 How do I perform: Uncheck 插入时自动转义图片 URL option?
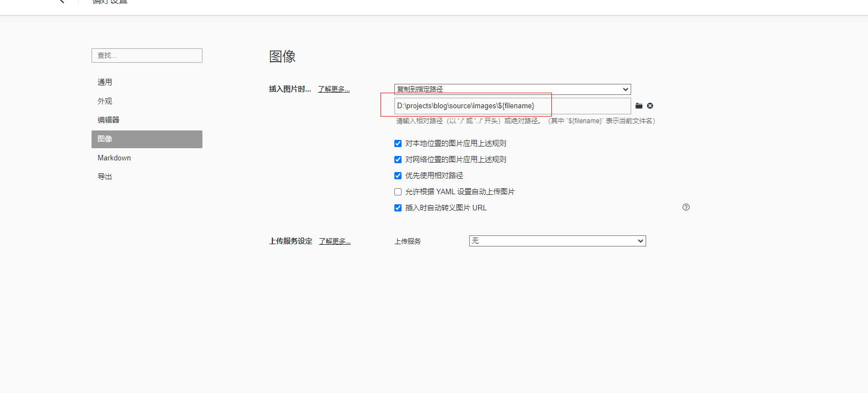398,208
